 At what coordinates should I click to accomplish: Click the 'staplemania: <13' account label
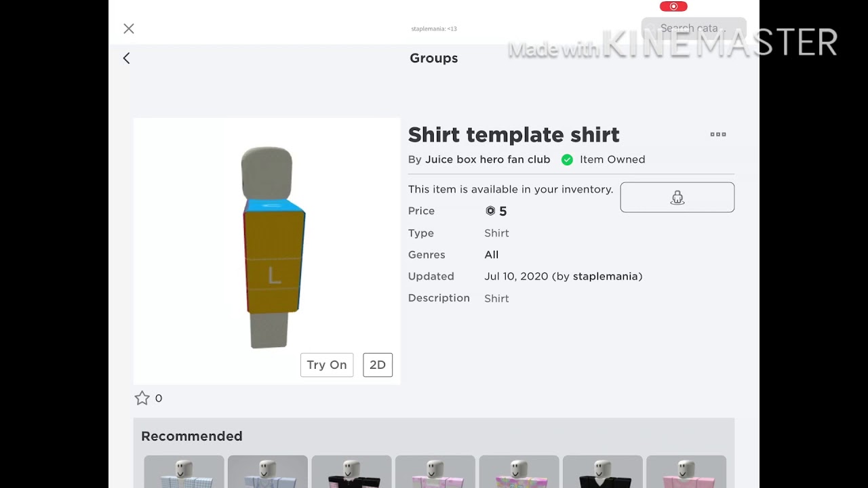(434, 28)
